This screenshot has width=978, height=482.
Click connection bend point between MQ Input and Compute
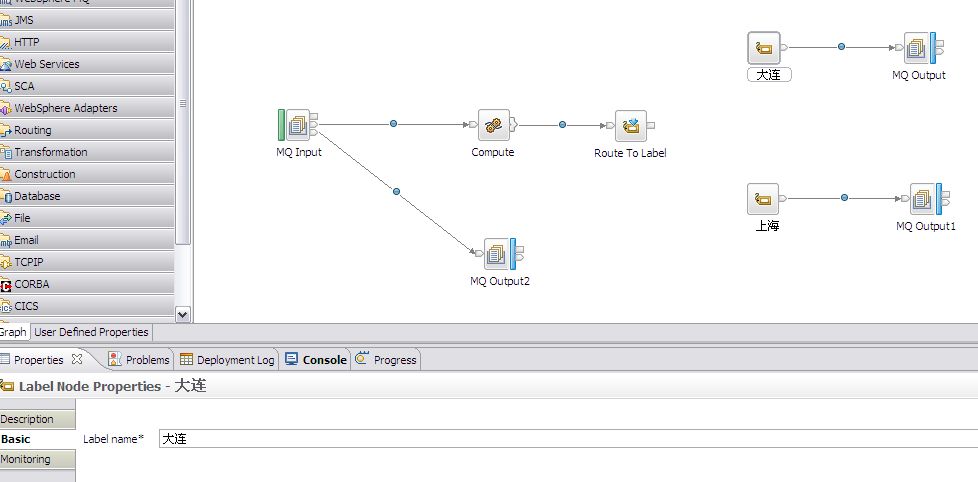394,124
